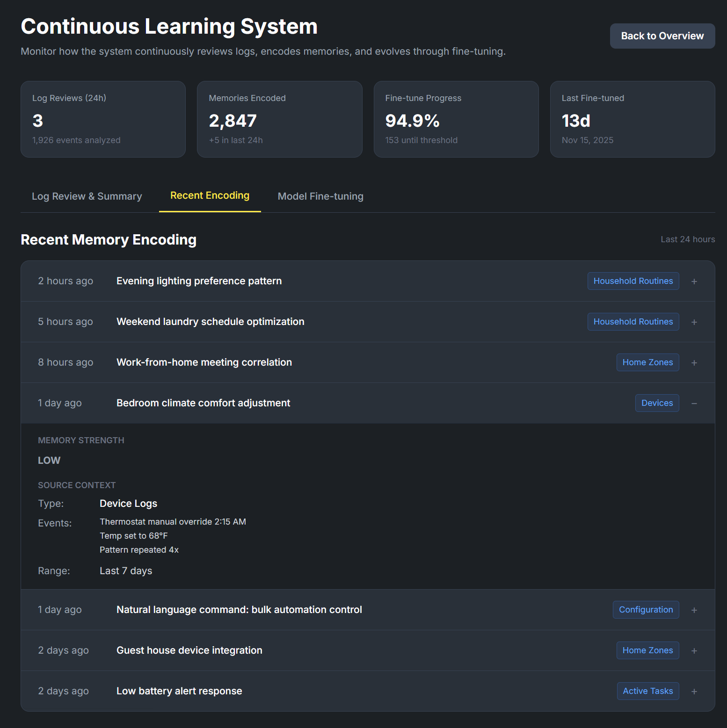This screenshot has height=728, width=727.
Task: Select the Log Reviews (24h) card
Action: [x=103, y=119]
